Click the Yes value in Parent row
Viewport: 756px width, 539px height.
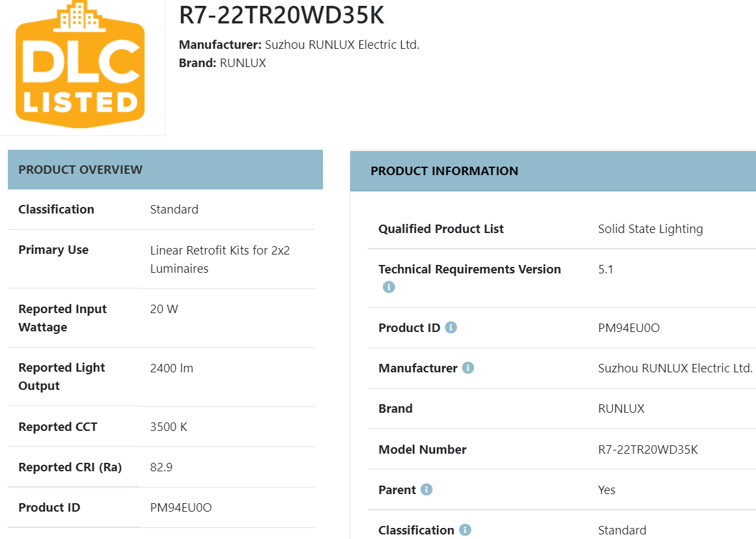pos(606,490)
